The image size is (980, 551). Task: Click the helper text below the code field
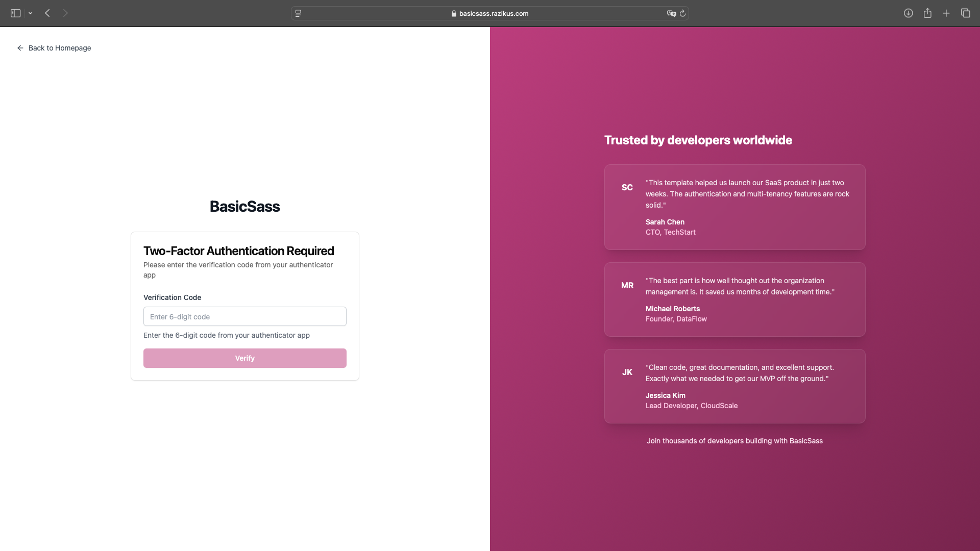227,335
